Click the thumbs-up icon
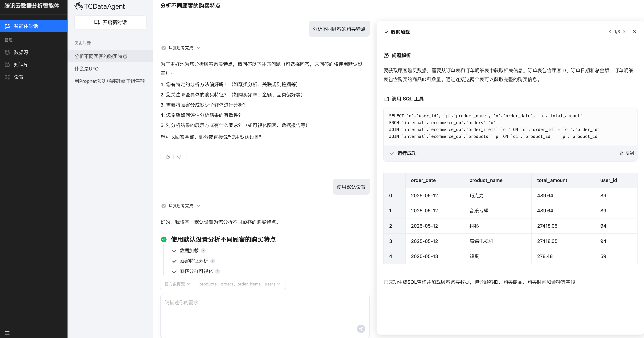644x338 pixels. click(x=167, y=157)
